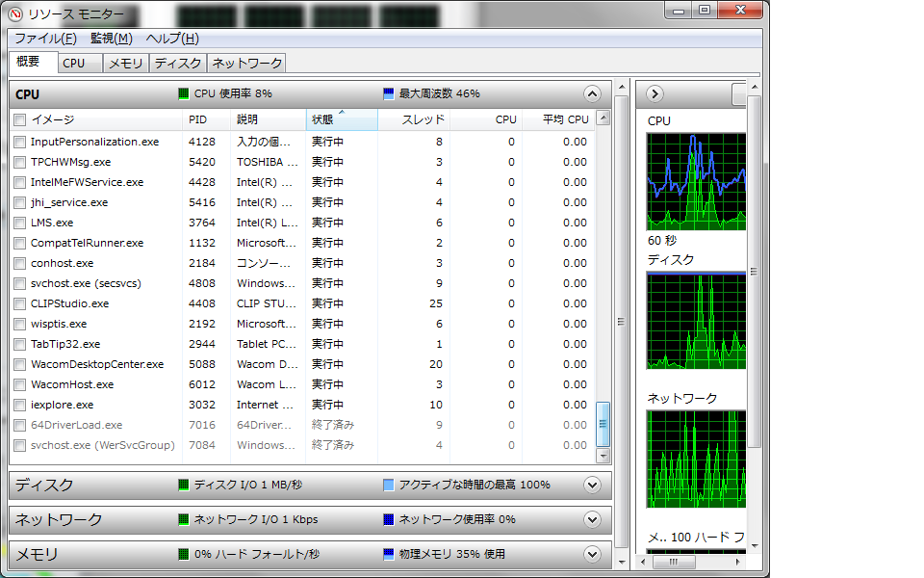924x578 pixels.
Task: Click the ネットワーク activity graph
Action: (x=696, y=460)
